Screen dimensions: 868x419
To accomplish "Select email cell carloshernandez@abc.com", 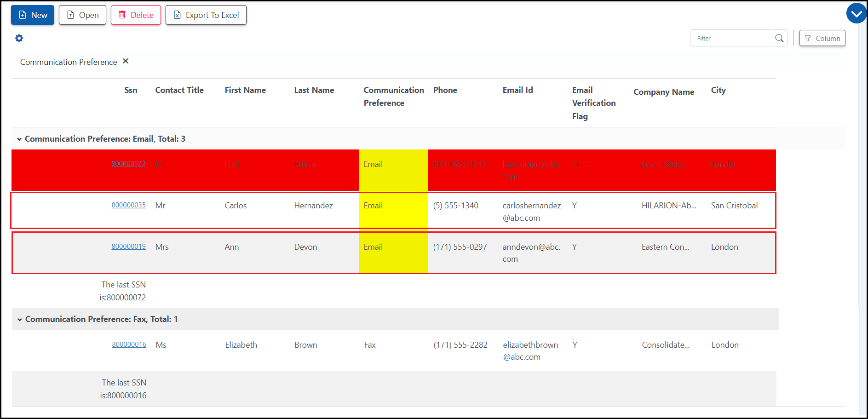I will tap(532, 212).
